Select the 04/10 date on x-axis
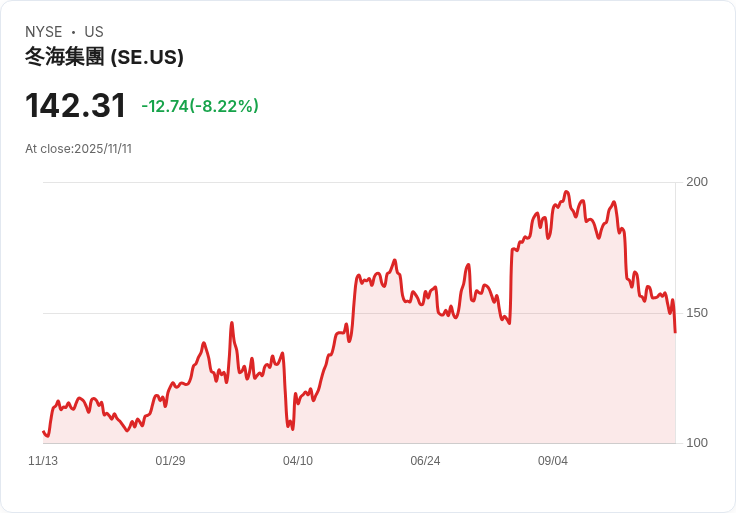The width and height of the screenshot is (736, 513). point(298,461)
